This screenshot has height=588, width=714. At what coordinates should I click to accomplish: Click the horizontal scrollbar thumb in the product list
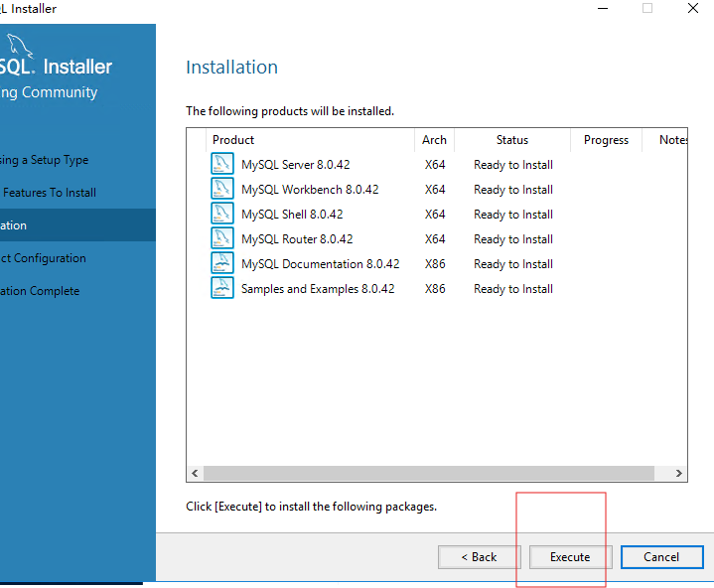click(x=428, y=473)
